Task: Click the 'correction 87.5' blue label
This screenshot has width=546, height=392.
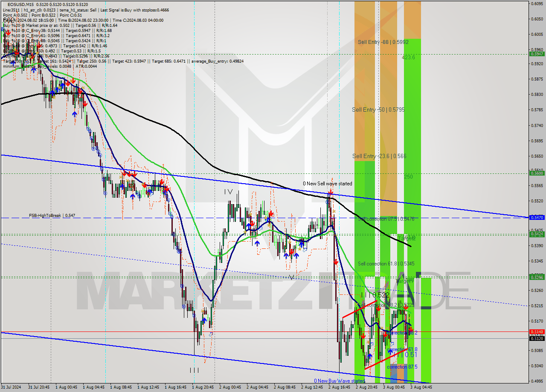Action: pos(402,367)
